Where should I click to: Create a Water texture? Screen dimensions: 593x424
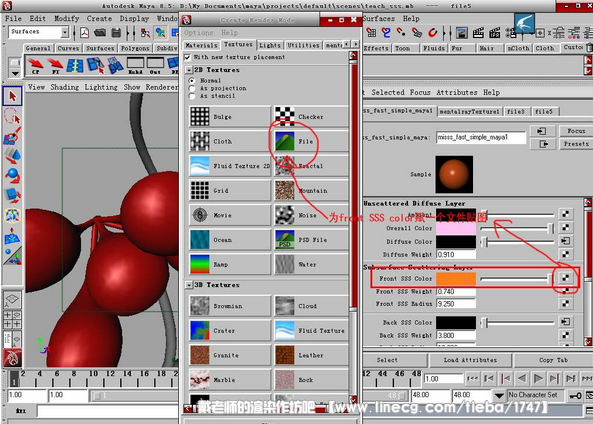pyautogui.click(x=310, y=264)
